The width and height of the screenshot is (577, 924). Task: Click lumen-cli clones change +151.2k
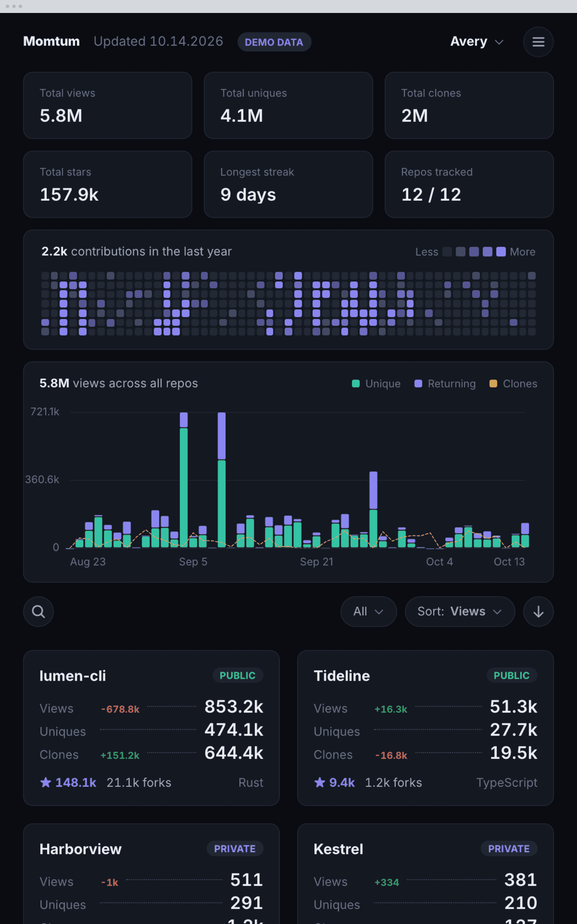click(x=120, y=755)
